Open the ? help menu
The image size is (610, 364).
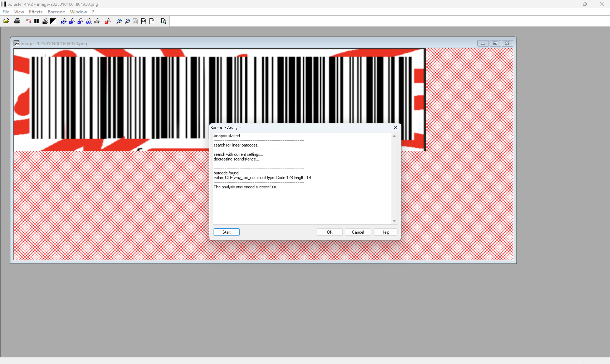tap(93, 12)
